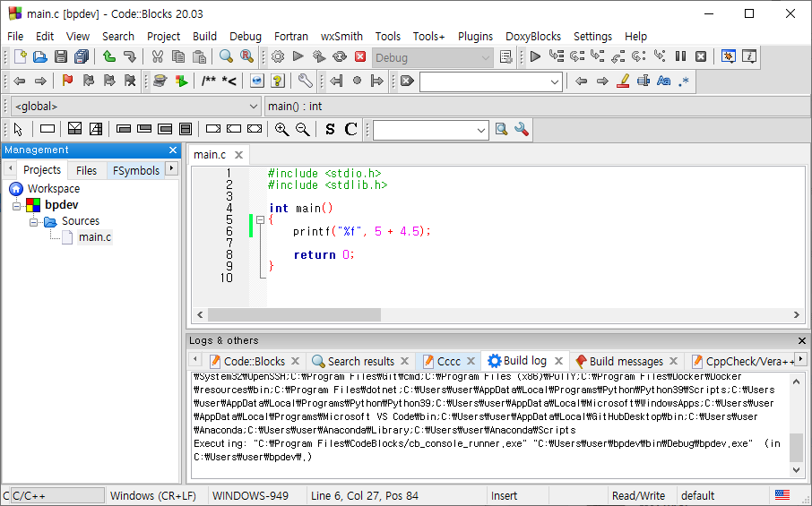
Task: Click the main() : int function field
Action: [x=537, y=106]
